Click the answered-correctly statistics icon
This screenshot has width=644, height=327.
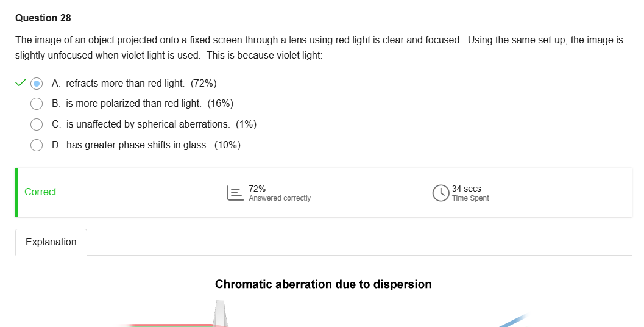(x=235, y=193)
